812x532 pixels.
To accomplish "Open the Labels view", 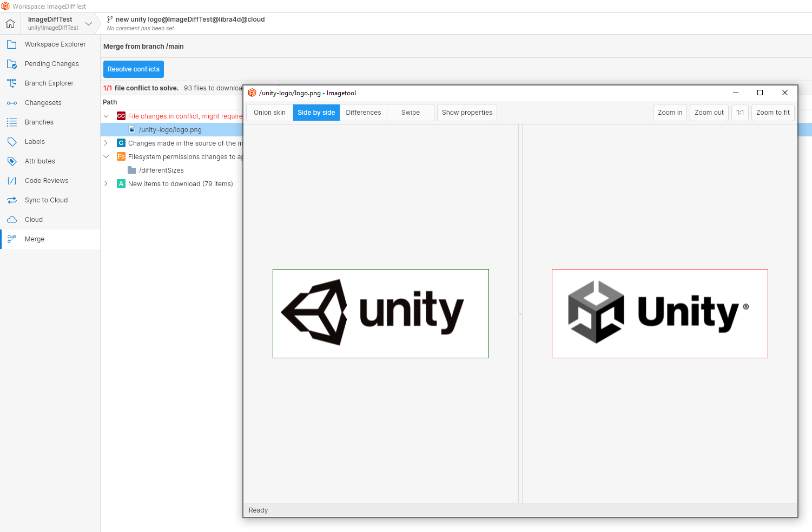I will point(34,141).
